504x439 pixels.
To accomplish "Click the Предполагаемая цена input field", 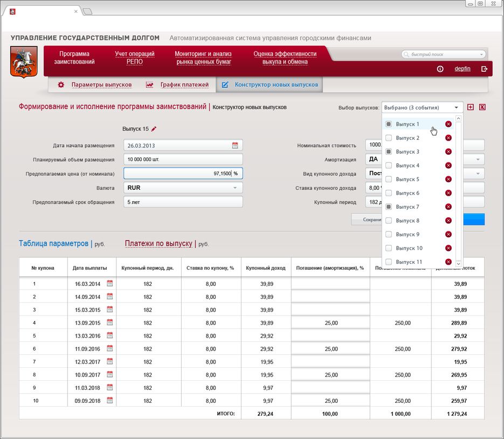I will pyautogui.click(x=183, y=173).
